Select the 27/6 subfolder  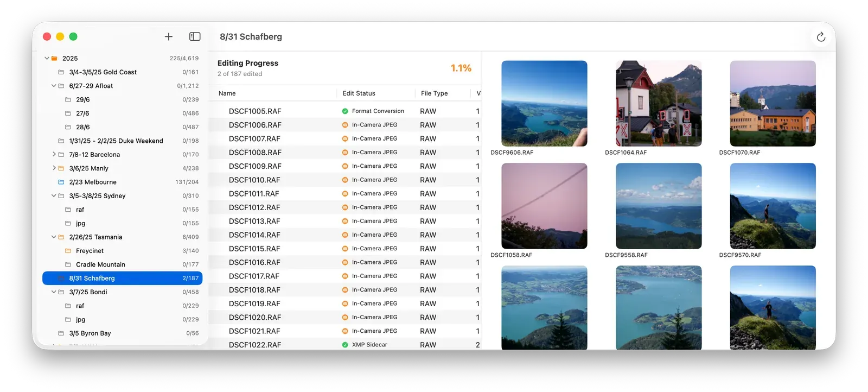tap(123, 113)
